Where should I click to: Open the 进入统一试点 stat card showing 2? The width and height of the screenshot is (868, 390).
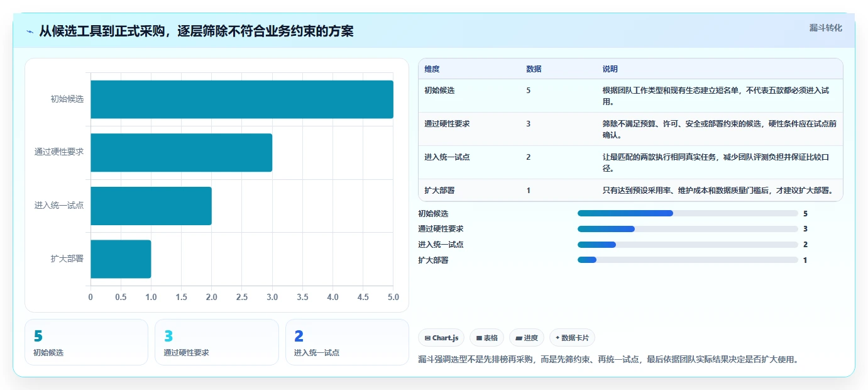pyautogui.click(x=347, y=342)
